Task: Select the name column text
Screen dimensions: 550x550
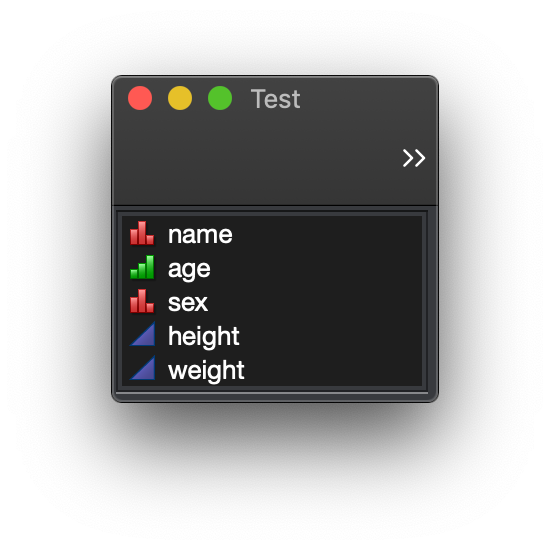Action: (x=200, y=234)
